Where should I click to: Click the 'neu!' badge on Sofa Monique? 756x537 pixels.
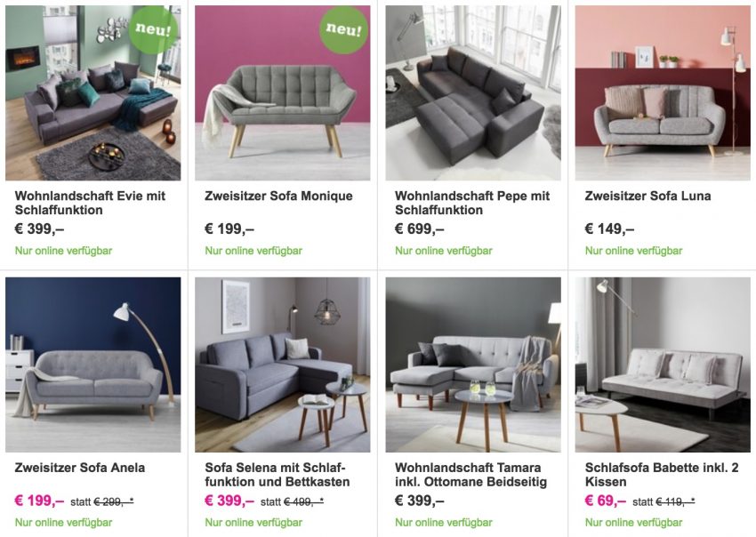point(343,30)
